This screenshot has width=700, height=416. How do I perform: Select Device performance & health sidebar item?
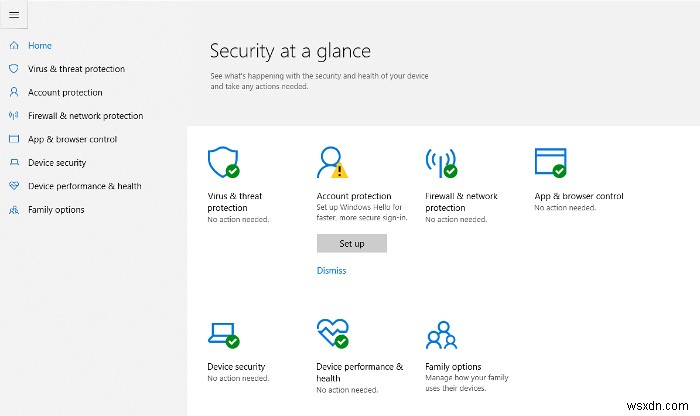85,186
